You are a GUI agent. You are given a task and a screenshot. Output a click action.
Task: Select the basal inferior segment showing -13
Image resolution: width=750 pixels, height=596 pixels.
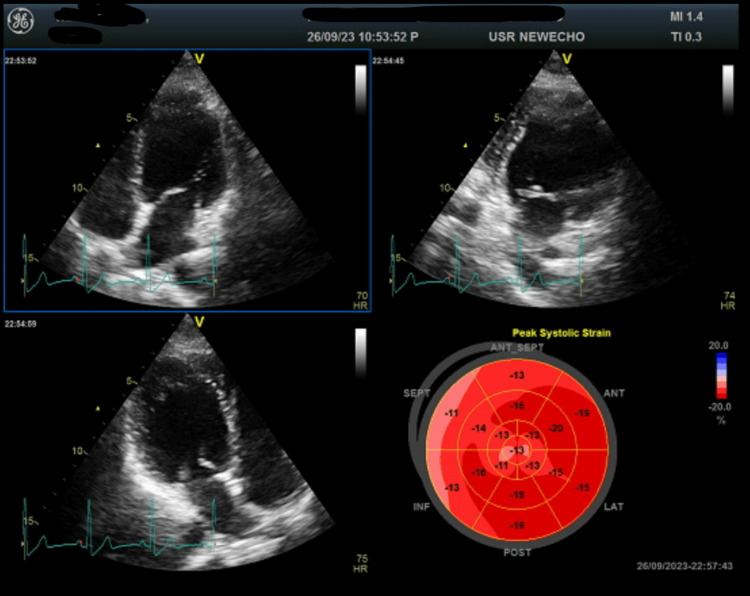click(452, 488)
